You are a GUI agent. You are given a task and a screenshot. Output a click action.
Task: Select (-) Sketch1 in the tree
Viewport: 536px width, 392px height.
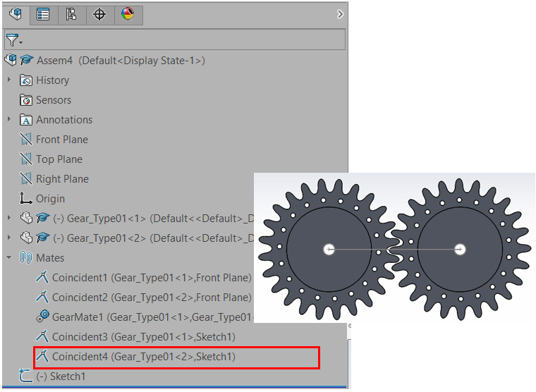coord(61,376)
